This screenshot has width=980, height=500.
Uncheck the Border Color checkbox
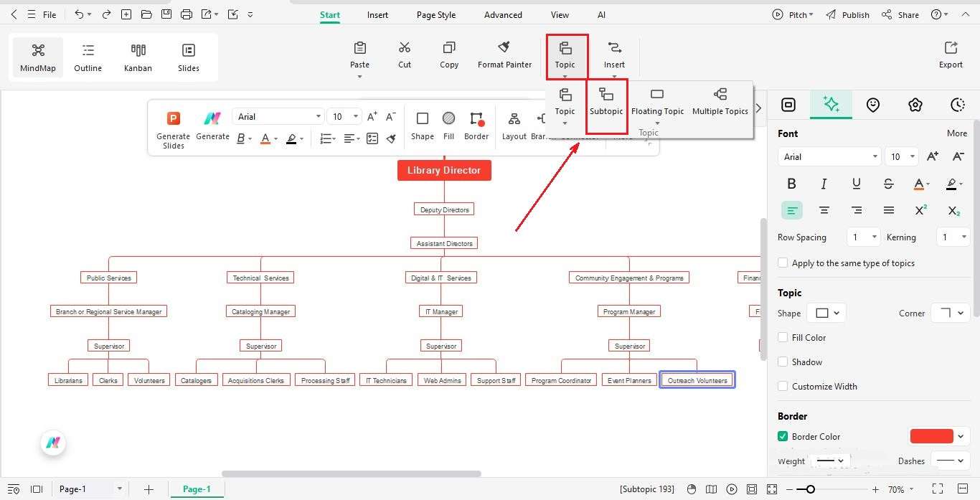(x=782, y=436)
